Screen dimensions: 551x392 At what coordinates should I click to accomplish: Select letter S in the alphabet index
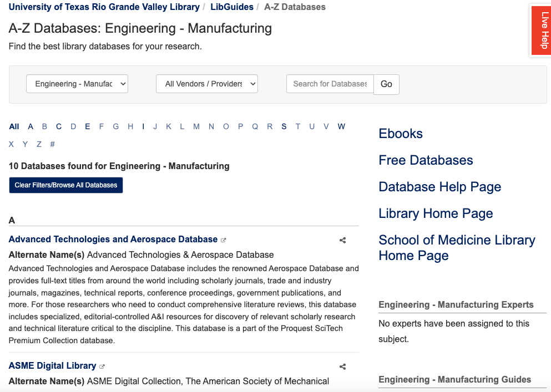(x=284, y=126)
